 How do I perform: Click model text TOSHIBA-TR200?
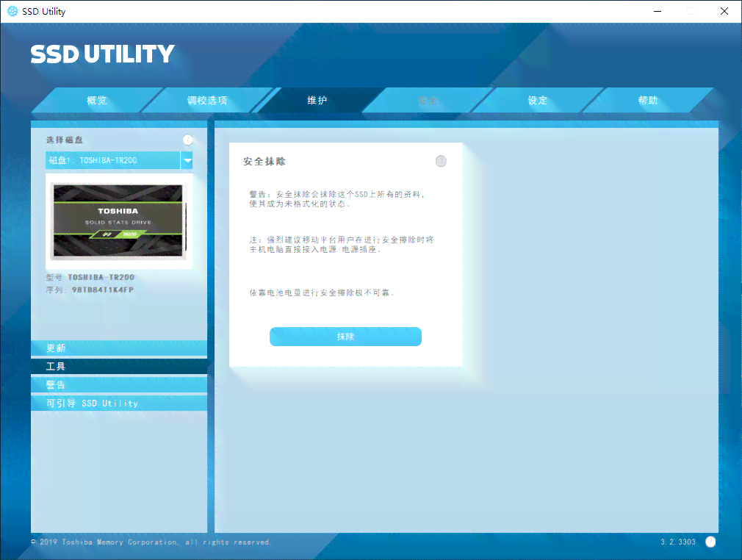point(101,277)
